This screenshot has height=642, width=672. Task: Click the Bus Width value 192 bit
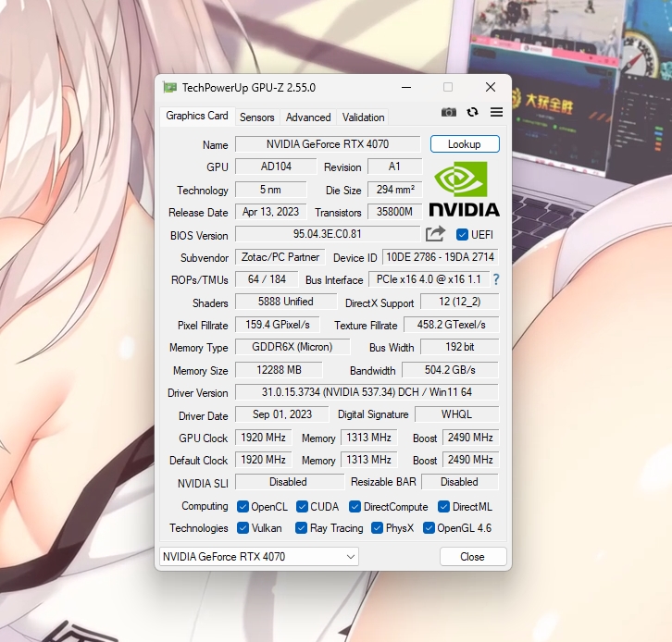tap(459, 347)
